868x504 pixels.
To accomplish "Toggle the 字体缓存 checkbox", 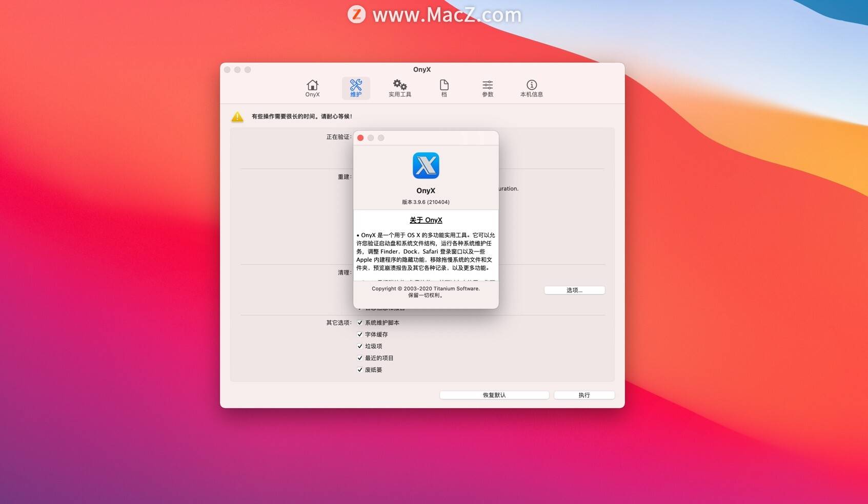I will coord(360,334).
